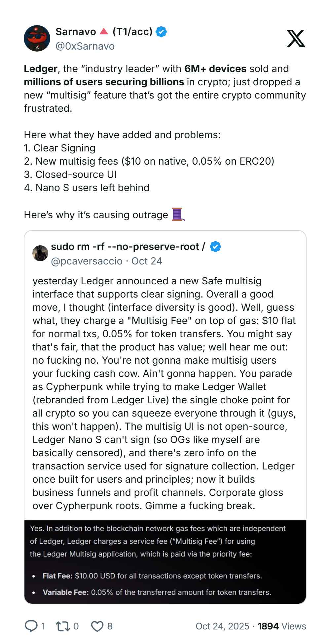Open the @0xSarnavo handle link
The image size is (329, 644).
coord(85,46)
